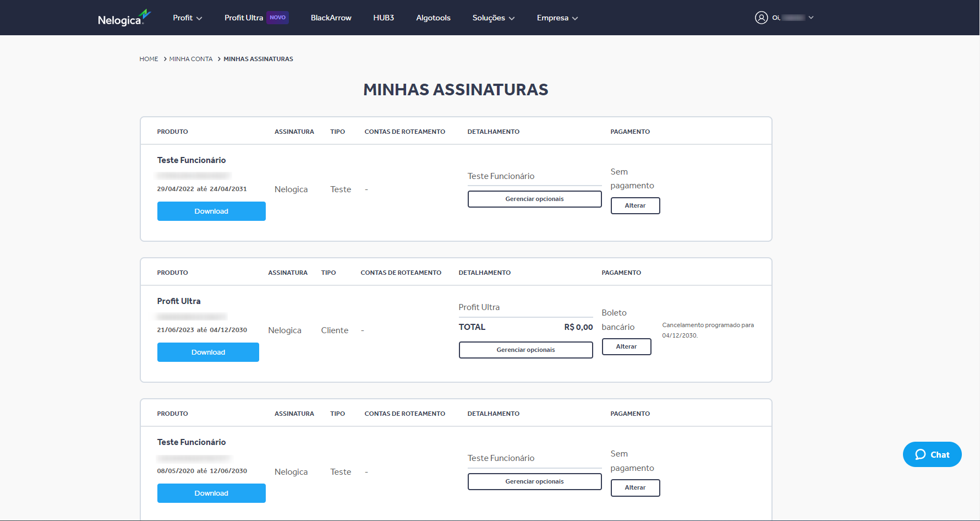Manage optionals for 24/04/2031 Teste Funcionário
This screenshot has width=980, height=521.
534,199
